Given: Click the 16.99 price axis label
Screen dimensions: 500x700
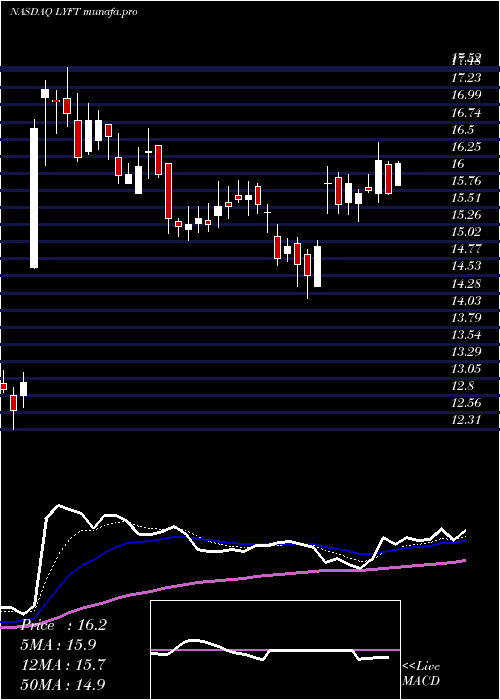Looking at the screenshot, I should coord(466,95).
